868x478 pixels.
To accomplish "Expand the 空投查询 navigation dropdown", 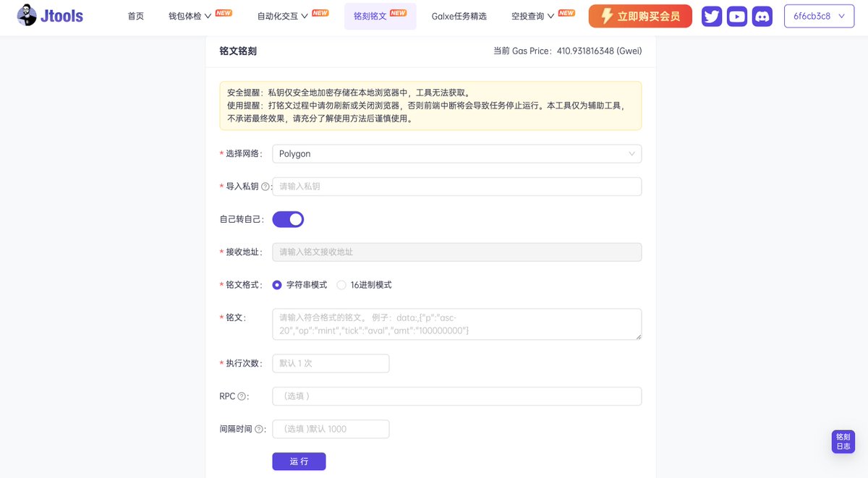I will [533, 15].
